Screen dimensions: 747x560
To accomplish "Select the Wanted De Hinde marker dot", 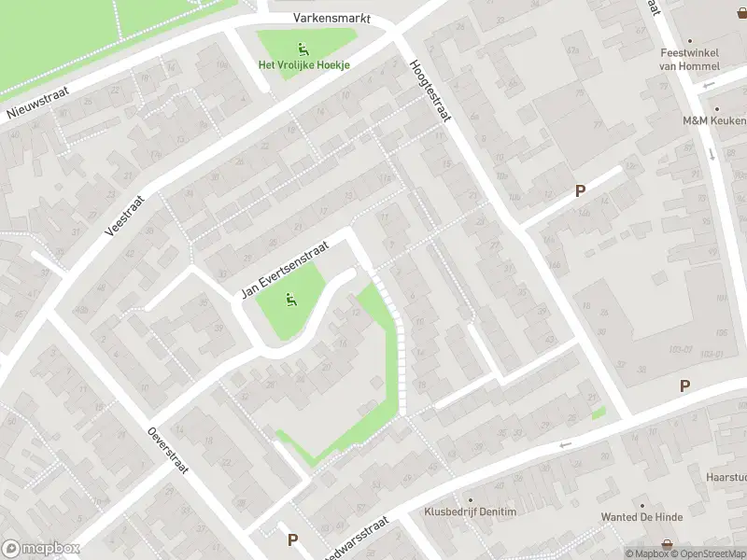I will [641, 506].
